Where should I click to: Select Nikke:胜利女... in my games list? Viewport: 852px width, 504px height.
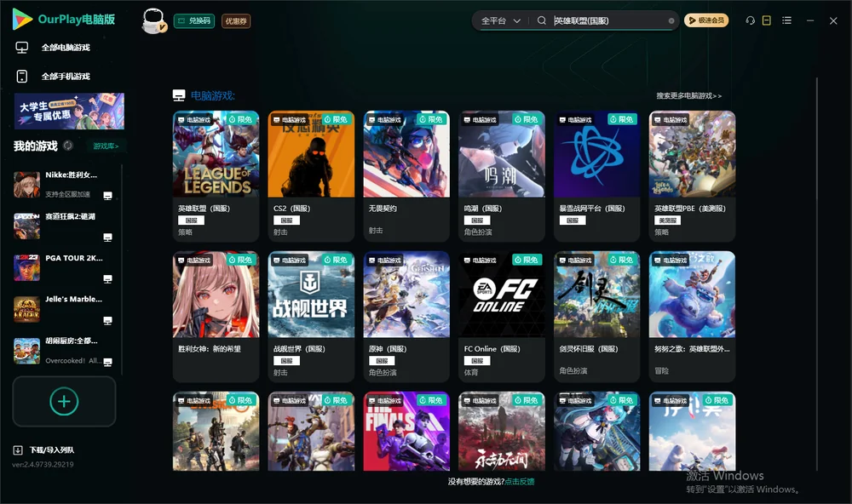click(x=64, y=185)
